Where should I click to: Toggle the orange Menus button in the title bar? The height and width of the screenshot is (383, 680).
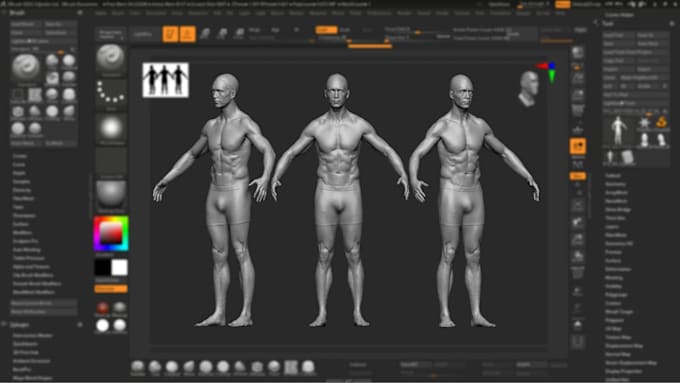point(562,4)
